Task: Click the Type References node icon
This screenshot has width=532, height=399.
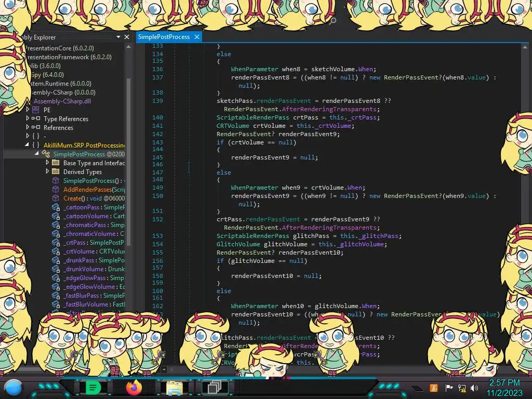Action: point(36,118)
